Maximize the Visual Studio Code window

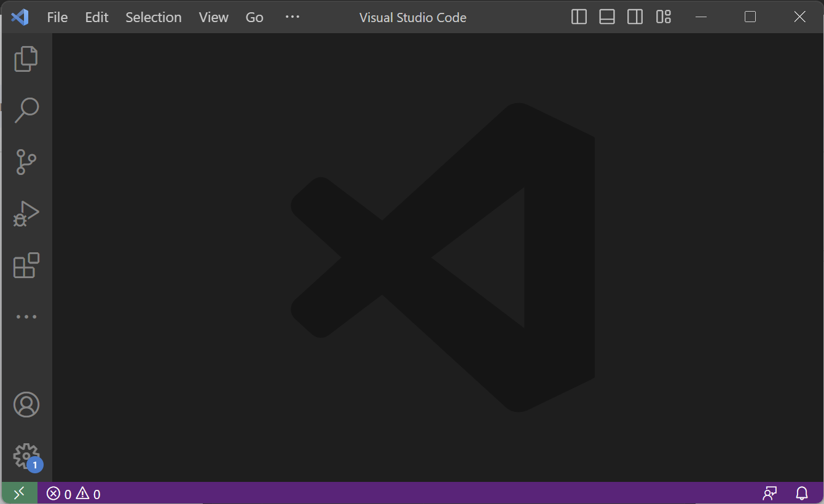point(750,17)
